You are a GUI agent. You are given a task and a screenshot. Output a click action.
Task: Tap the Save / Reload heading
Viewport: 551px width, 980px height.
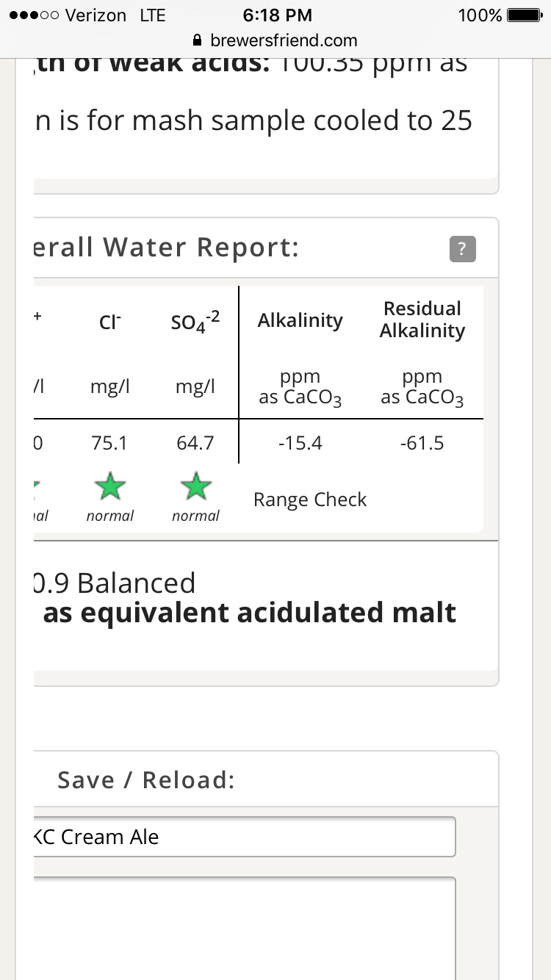(146, 779)
